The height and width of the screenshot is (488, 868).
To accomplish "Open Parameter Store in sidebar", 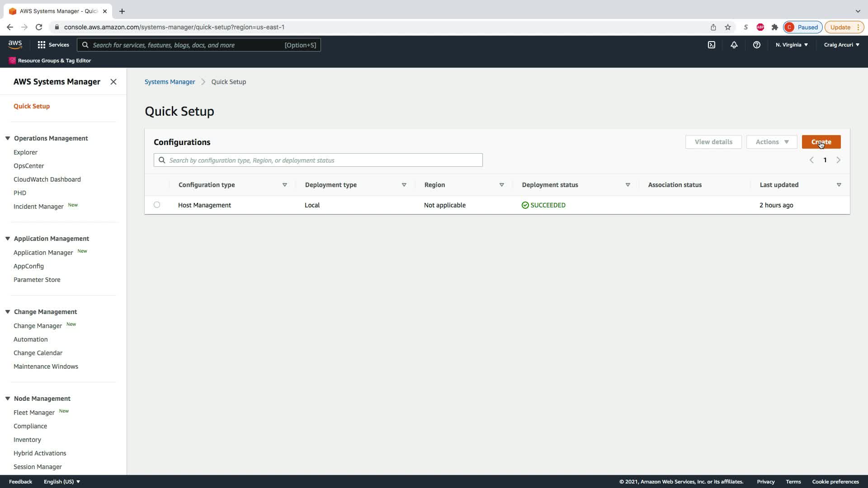I will coord(37,280).
